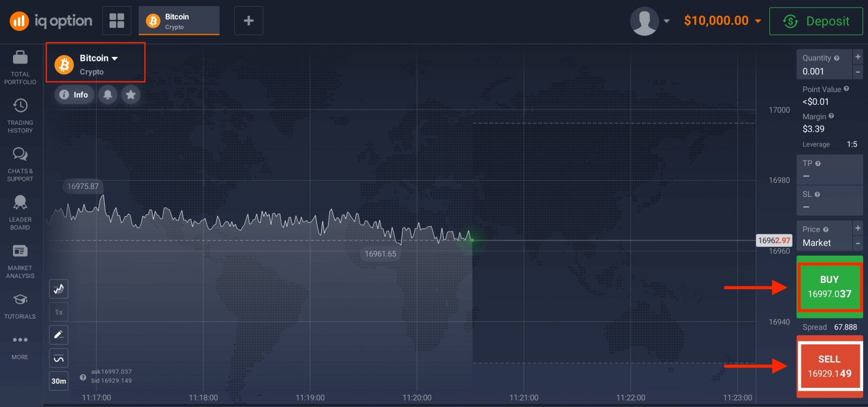The image size is (868, 407).
Task: Open the user profile avatar menu
Action: pos(644,21)
